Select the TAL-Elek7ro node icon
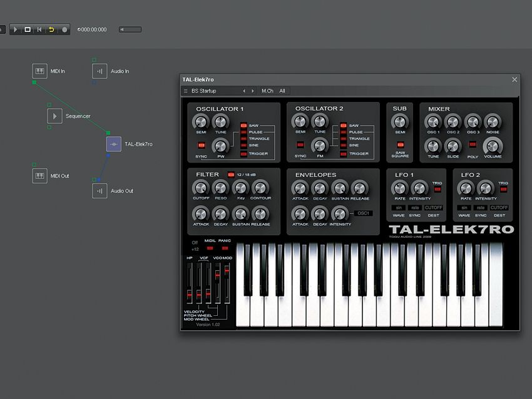532x399 pixels. 114,144
